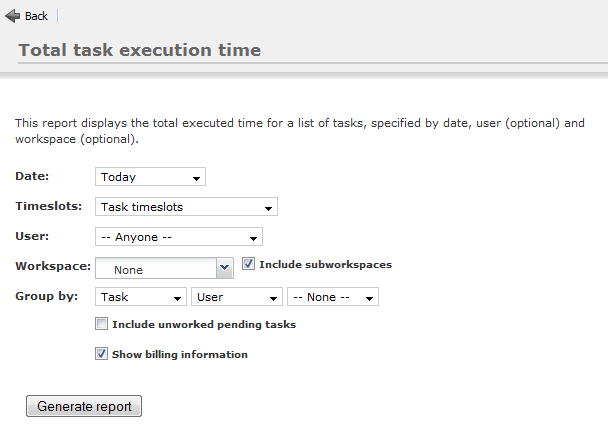Viewport: 608px width, 443px height.
Task: Click the Group by field label
Action: (47, 296)
